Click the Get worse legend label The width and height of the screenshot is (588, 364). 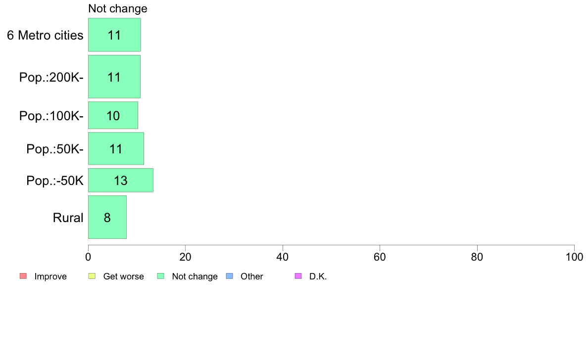(x=123, y=276)
